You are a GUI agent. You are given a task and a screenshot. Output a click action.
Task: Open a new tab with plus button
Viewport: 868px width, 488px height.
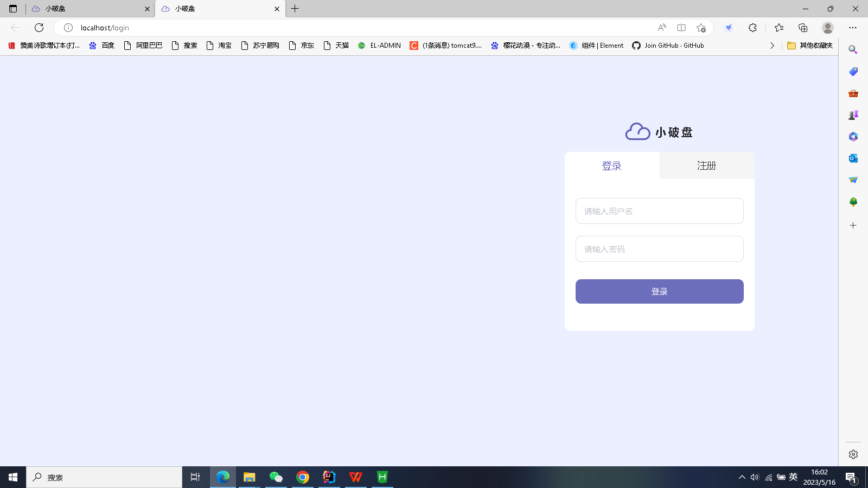[x=295, y=9]
